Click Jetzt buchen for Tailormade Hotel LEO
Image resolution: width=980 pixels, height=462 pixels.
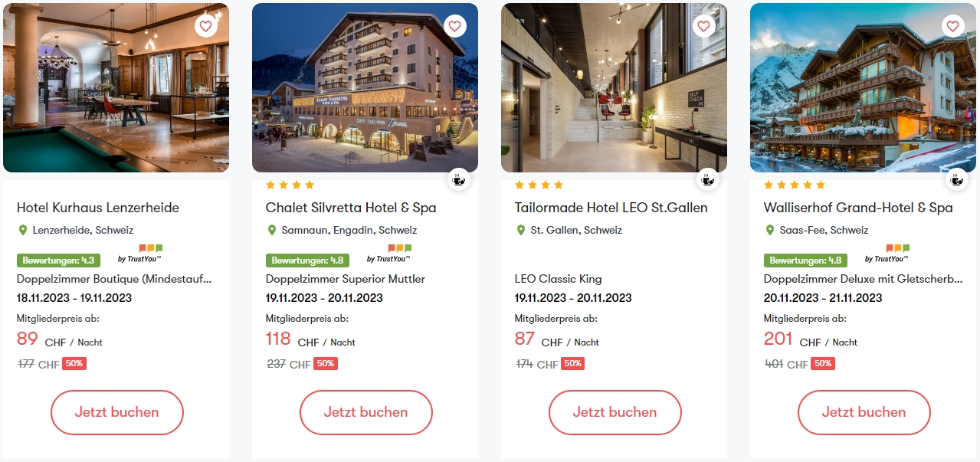point(615,412)
